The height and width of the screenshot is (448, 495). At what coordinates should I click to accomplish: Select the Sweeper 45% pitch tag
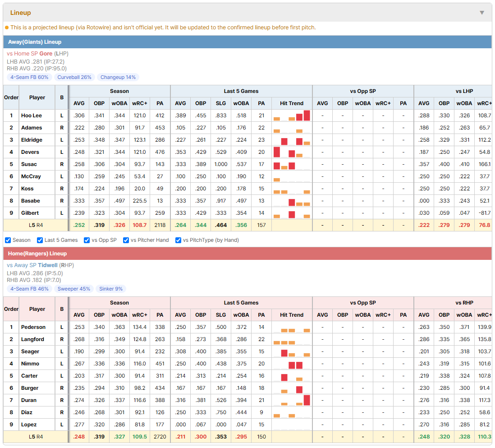point(74,289)
